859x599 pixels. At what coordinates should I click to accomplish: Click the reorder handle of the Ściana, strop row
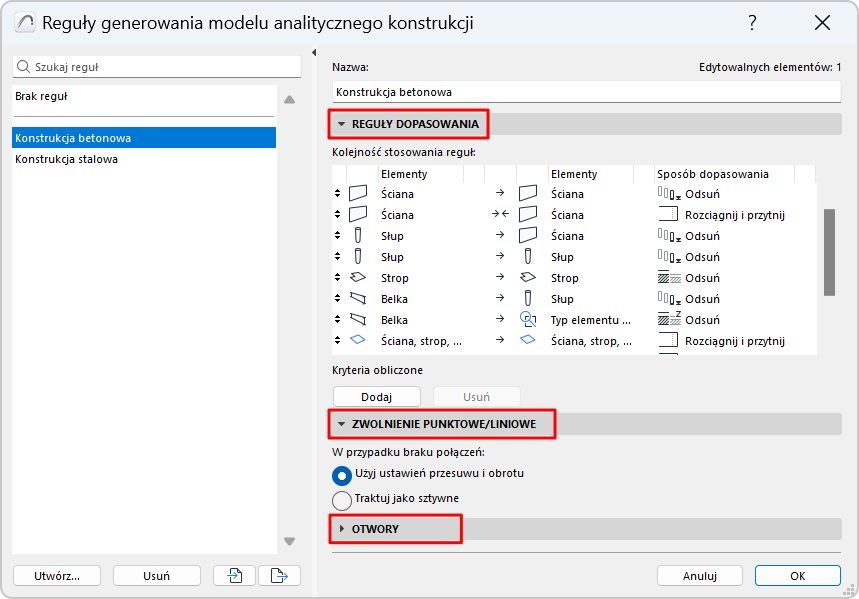pos(337,340)
